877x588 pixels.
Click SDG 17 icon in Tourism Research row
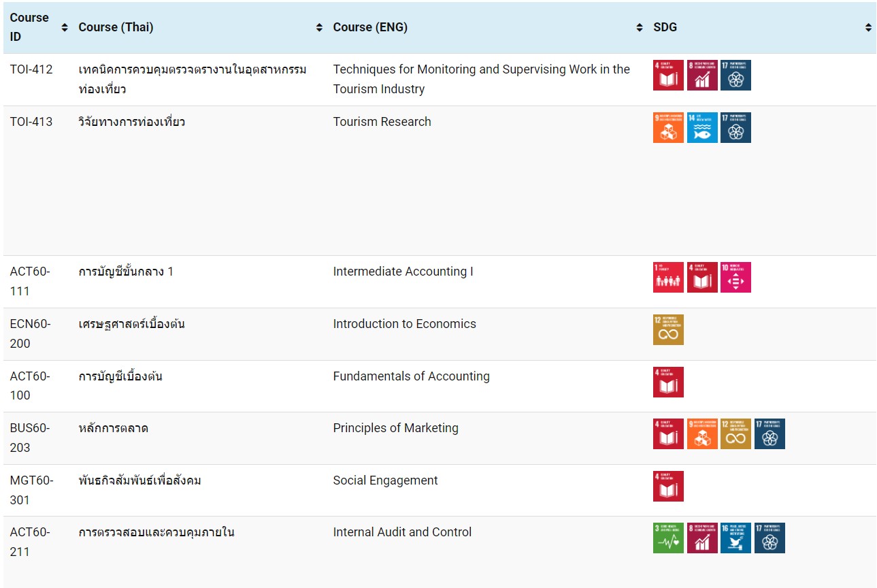(735, 128)
